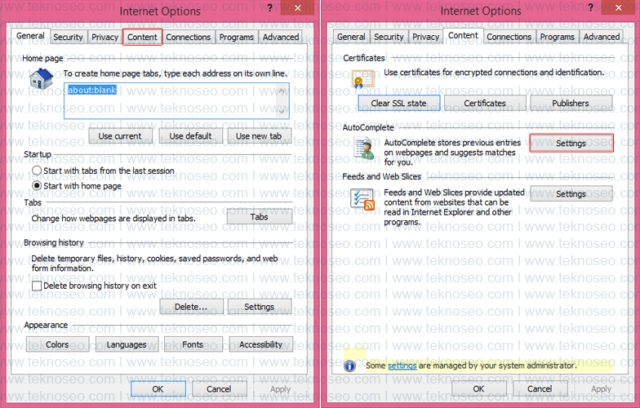Open Browsing history Settings button
This screenshot has width=640, height=408.
pyautogui.click(x=260, y=306)
